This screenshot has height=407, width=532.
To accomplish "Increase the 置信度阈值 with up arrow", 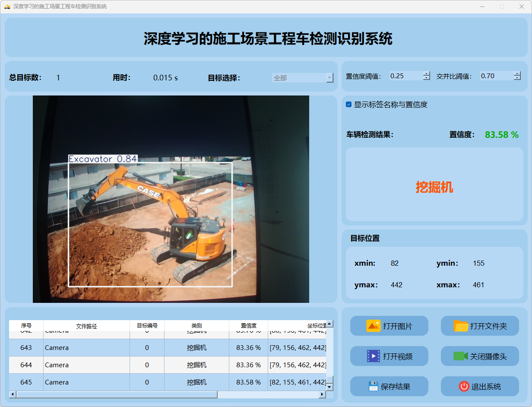I will point(427,73).
